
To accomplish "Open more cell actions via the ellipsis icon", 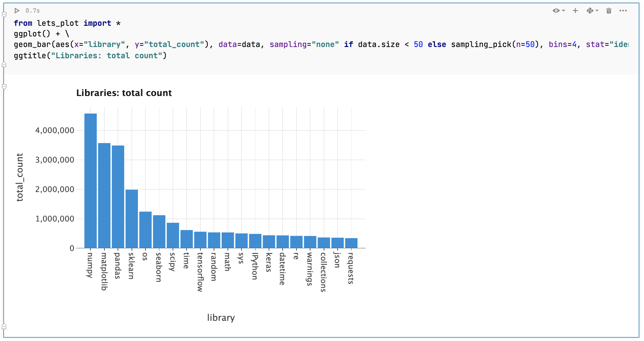I will tap(623, 11).
